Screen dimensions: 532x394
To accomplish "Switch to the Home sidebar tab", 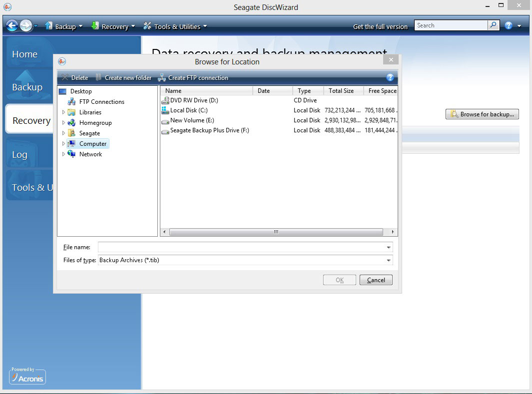I will pos(25,54).
